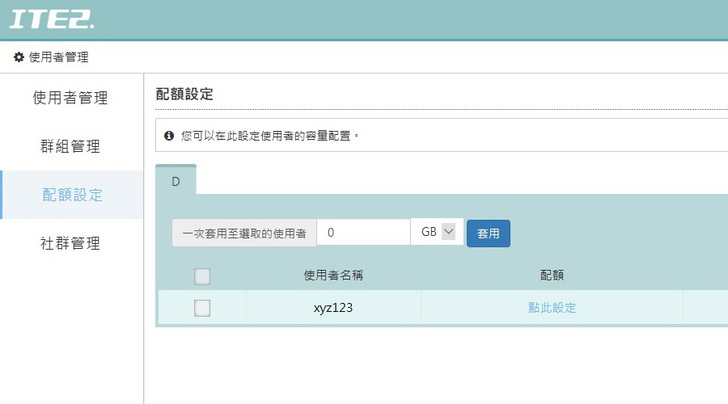Open the GB unit dropdown
The image size is (728, 404).
[x=437, y=232]
